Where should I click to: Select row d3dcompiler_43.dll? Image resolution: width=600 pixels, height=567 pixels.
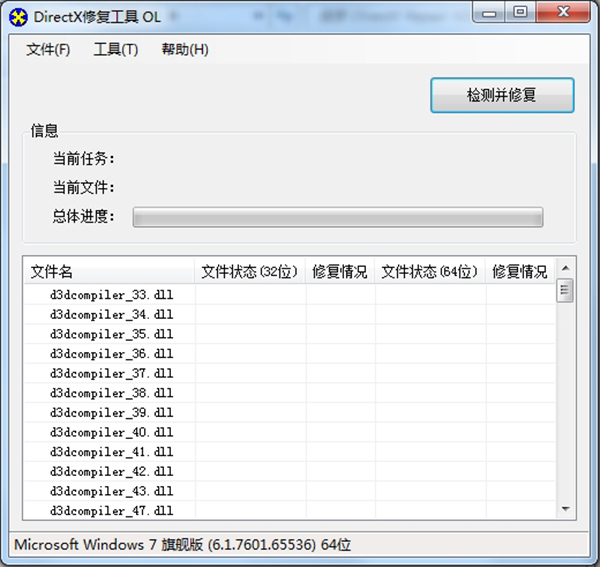click(290, 491)
